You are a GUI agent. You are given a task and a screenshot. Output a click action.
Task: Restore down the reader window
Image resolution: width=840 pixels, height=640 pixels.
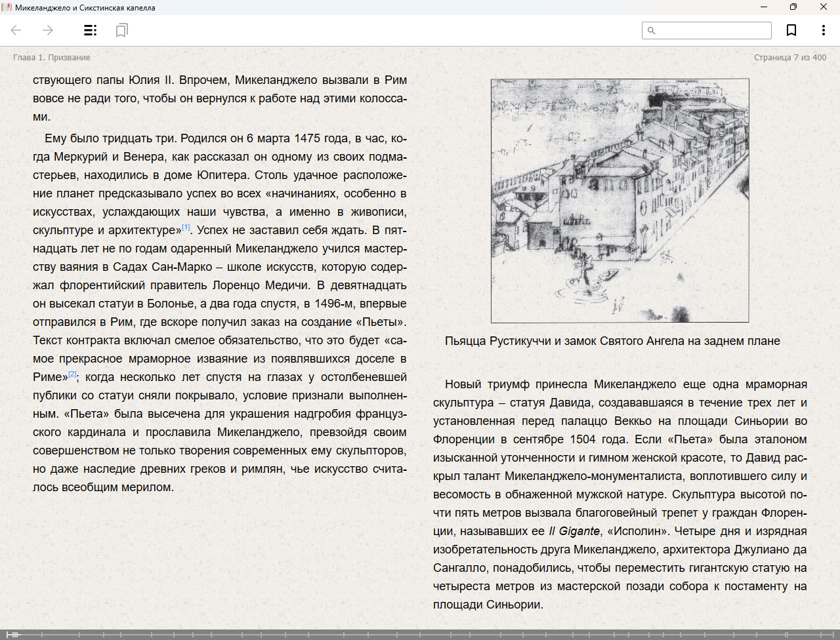(793, 7)
